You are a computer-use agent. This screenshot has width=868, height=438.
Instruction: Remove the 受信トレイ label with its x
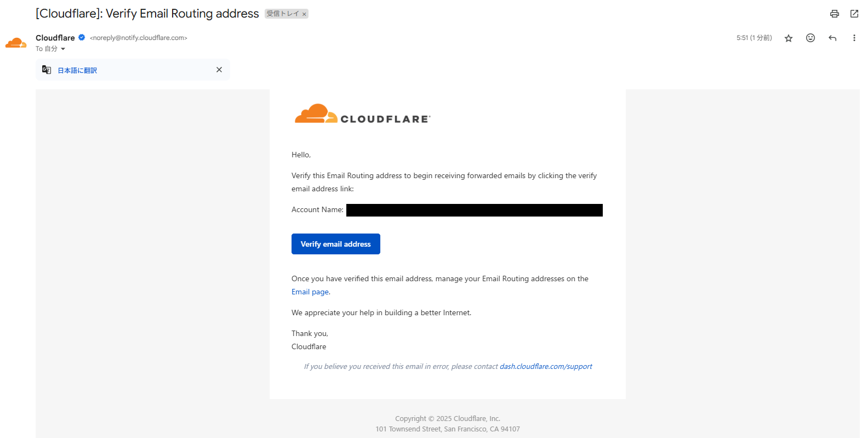click(x=304, y=14)
